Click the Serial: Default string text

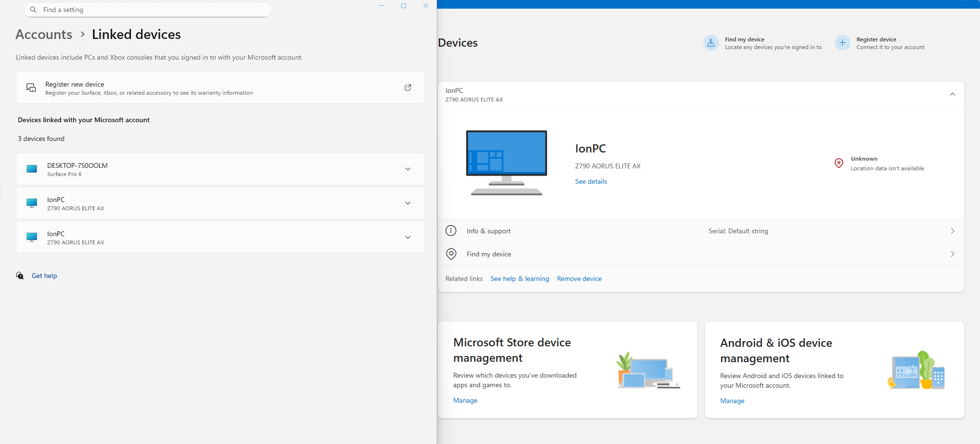pyautogui.click(x=738, y=231)
